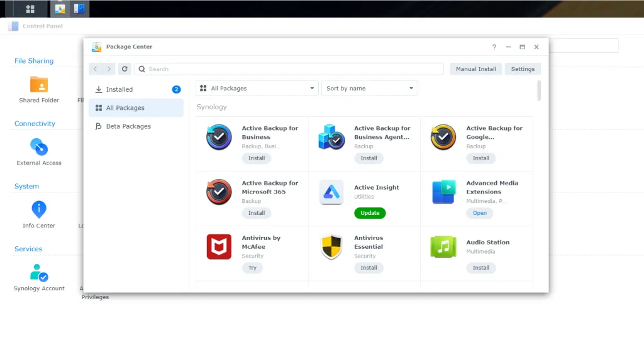Select the Antivirus by McAfee icon

(x=219, y=246)
